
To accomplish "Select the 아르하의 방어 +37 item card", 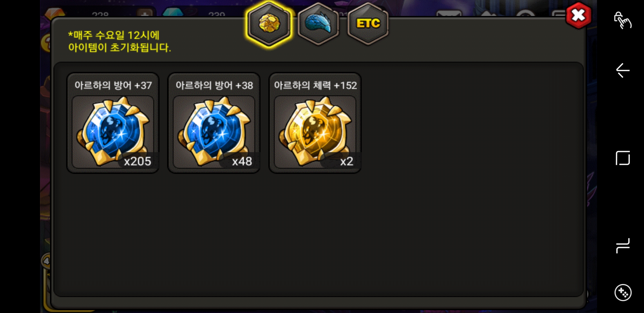I will tap(113, 123).
